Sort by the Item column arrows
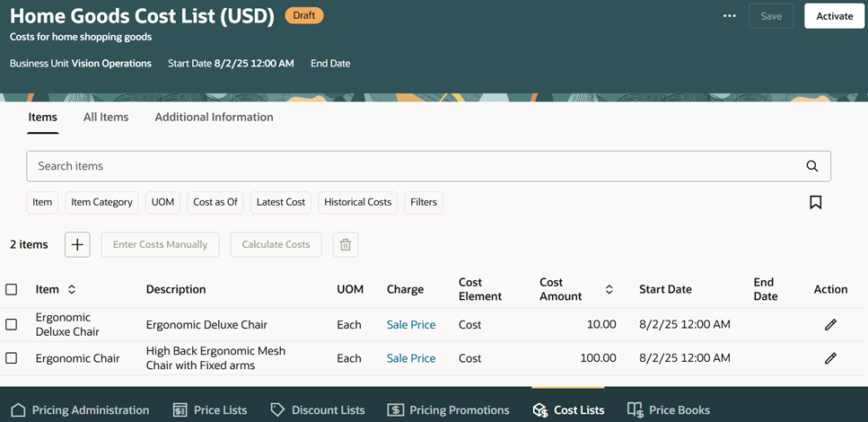868x422 pixels. [72, 289]
